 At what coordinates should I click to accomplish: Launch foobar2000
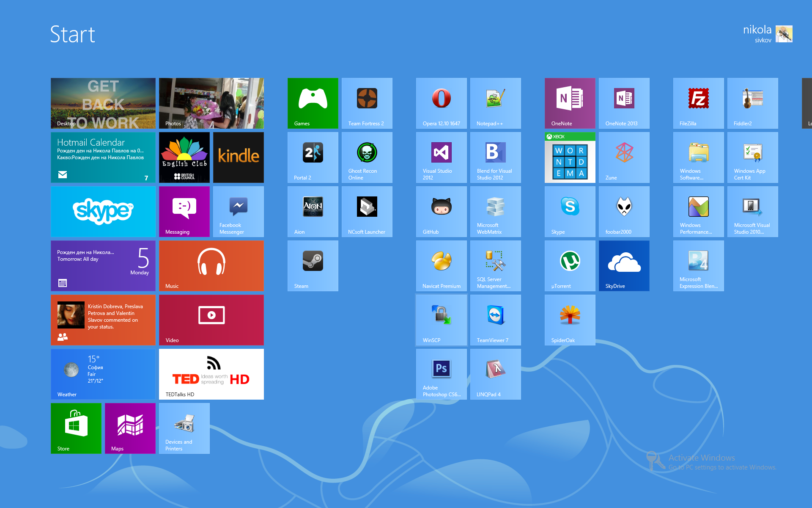(624, 212)
